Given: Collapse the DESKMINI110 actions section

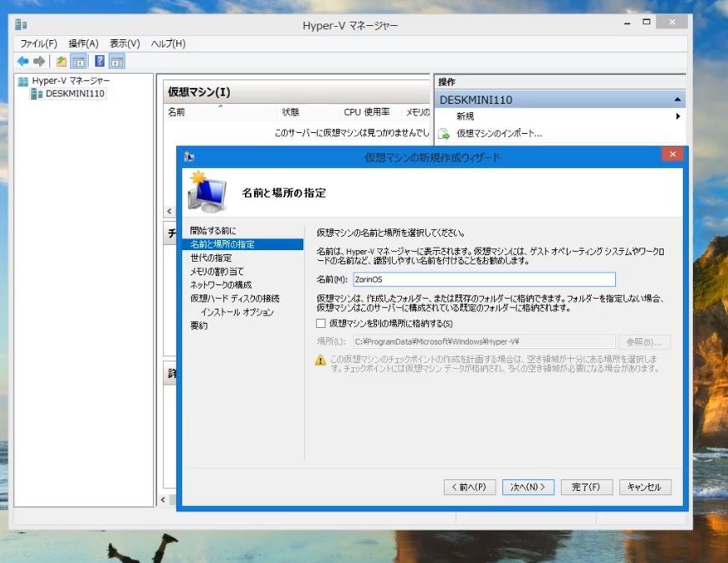Looking at the screenshot, I should point(677,100).
